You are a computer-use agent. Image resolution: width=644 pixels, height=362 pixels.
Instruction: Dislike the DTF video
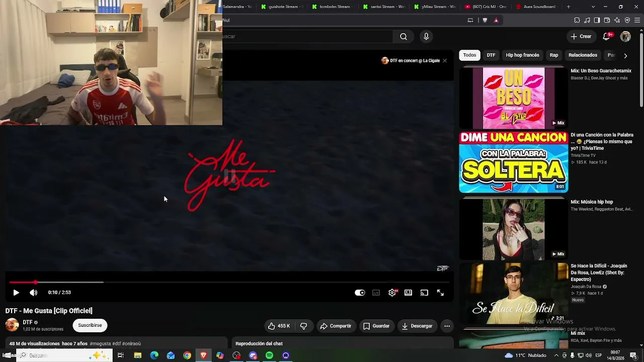coord(303,326)
